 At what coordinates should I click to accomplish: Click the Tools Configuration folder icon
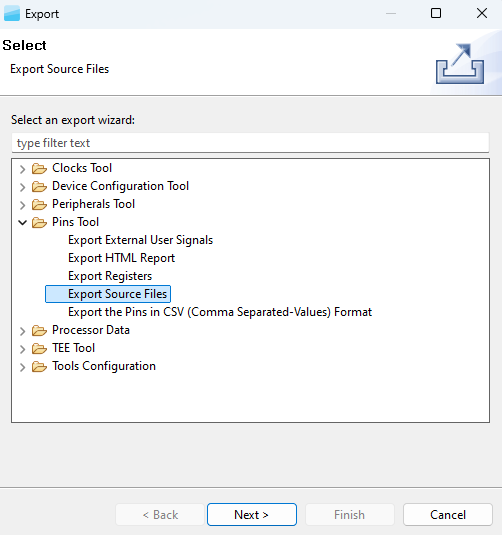(39, 367)
